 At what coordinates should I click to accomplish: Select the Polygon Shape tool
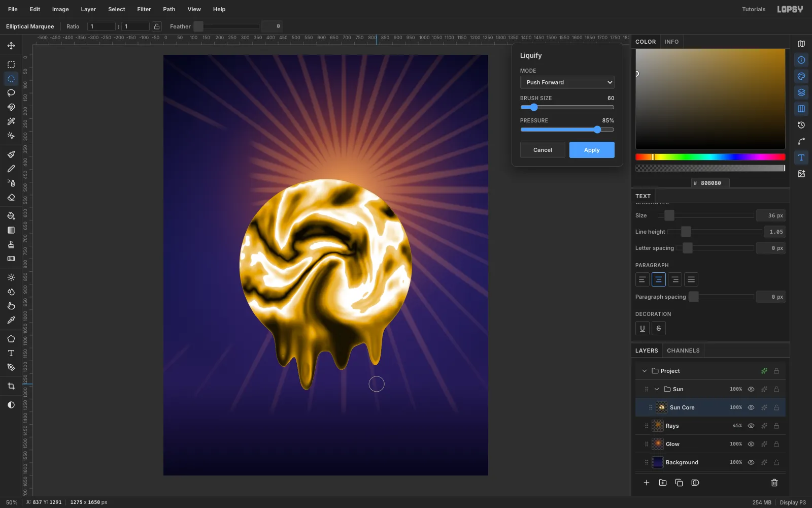(x=11, y=339)
